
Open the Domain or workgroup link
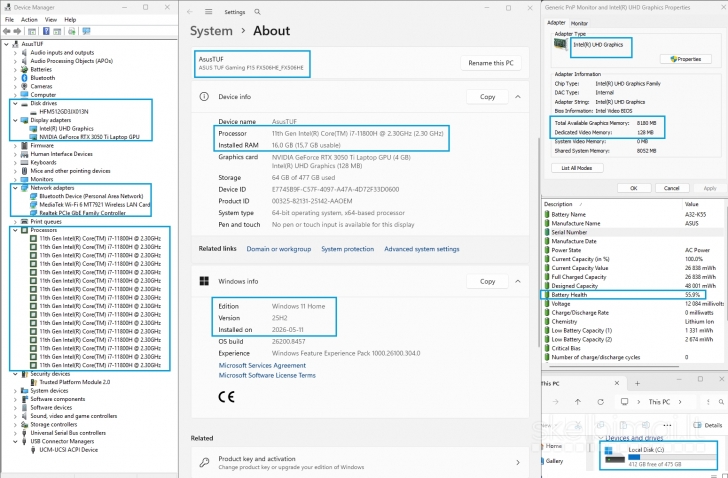point(279,249)
